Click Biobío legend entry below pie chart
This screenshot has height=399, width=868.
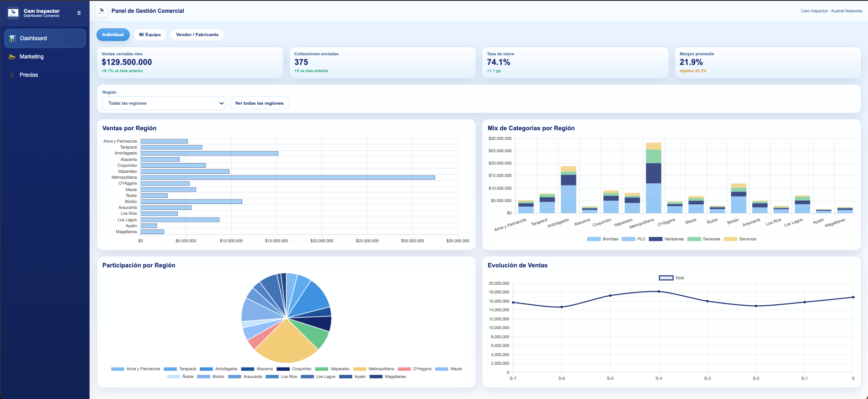pos(211,377)
